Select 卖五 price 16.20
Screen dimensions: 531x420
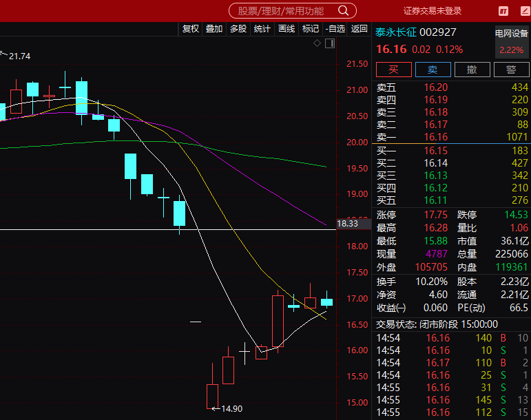coord(436,87)
